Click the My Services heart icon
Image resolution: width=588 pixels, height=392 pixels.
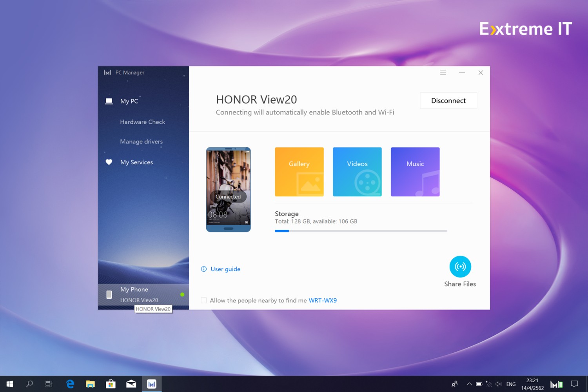109,162
